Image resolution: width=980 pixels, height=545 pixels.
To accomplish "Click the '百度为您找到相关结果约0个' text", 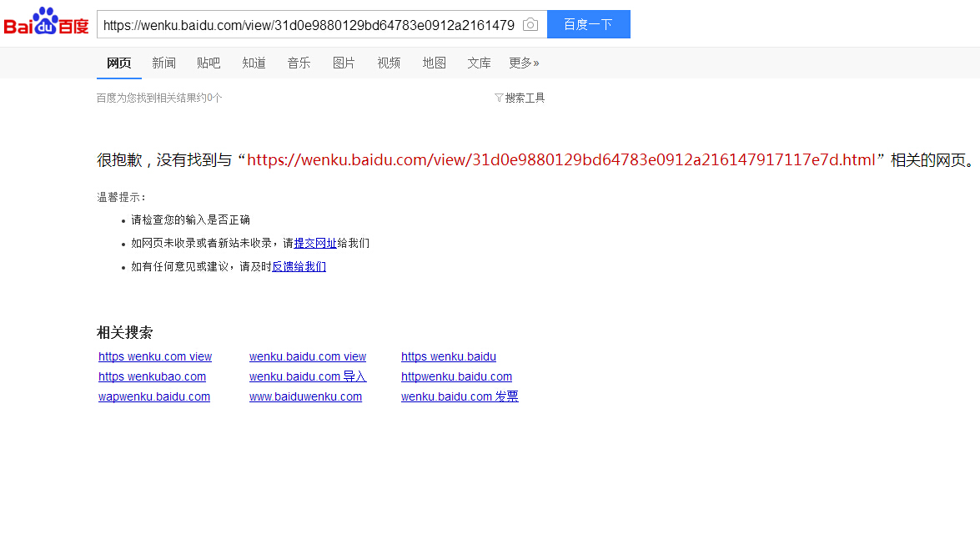I will pyautogui.click(x=159, y=98).
